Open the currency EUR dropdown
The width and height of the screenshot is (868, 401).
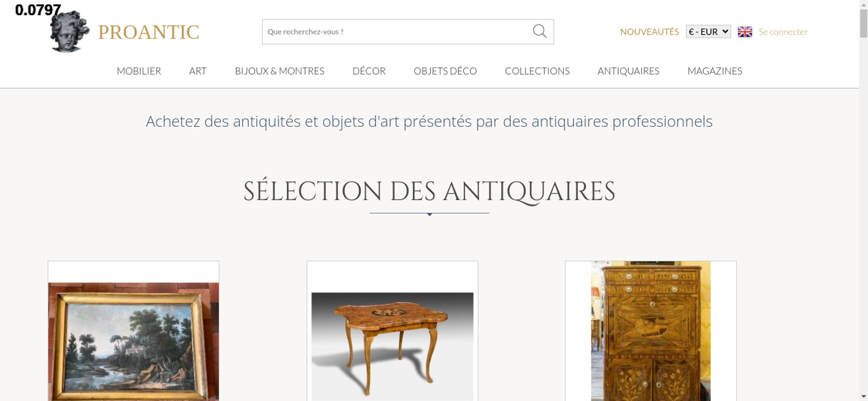click(x=708, y=32)
